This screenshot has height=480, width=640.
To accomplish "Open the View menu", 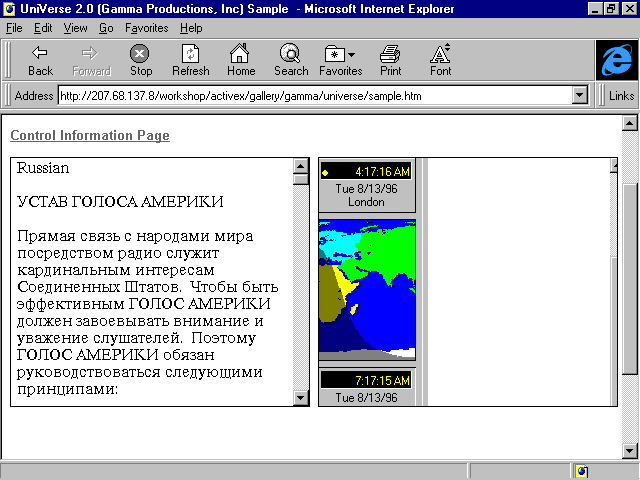I will (x=76, y=28).
